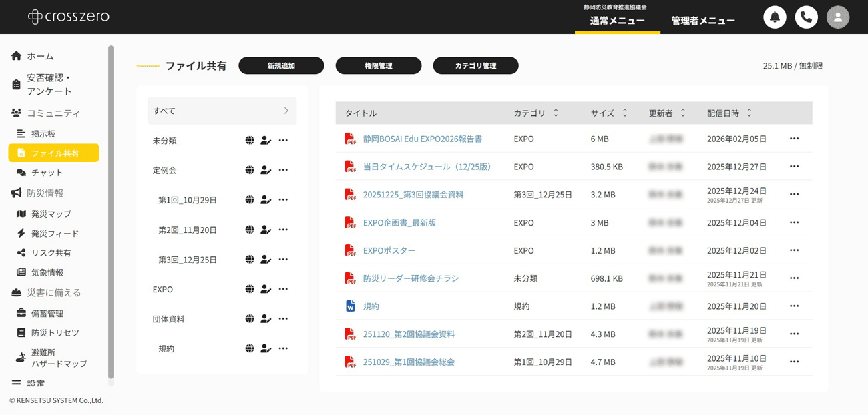Open the user profile avatar icon
The width and height of the screenshot is (868, 415).
coord(837,17)
